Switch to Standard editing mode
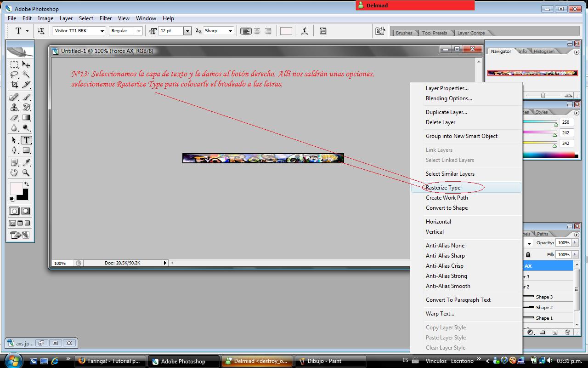Screen dimensions: 588x368 (x=14, y=211)
